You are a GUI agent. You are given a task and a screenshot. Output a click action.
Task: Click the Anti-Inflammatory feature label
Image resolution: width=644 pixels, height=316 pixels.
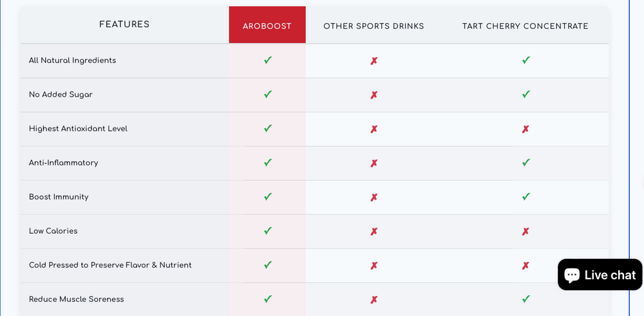(x=63, y=163)
